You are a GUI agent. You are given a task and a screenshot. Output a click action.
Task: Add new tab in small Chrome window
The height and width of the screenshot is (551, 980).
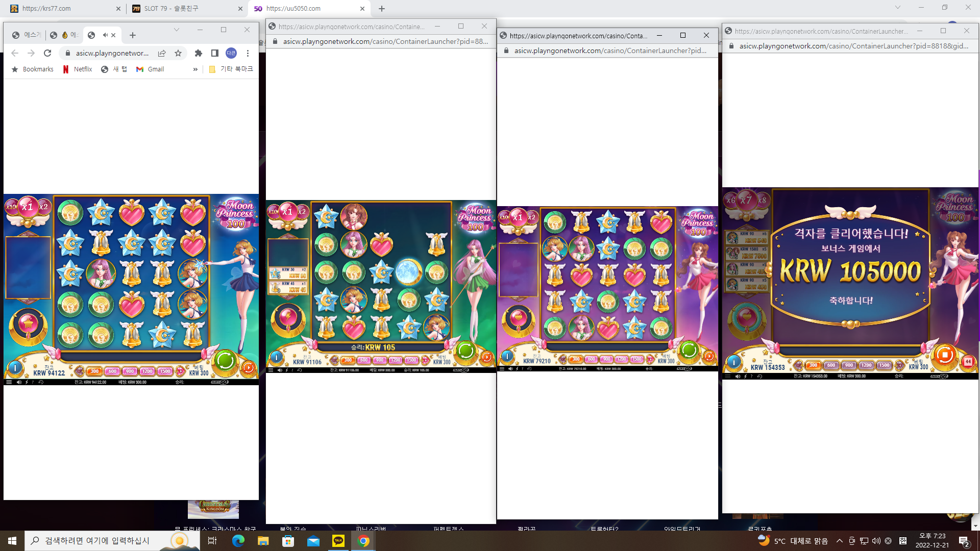click(133, 35)
